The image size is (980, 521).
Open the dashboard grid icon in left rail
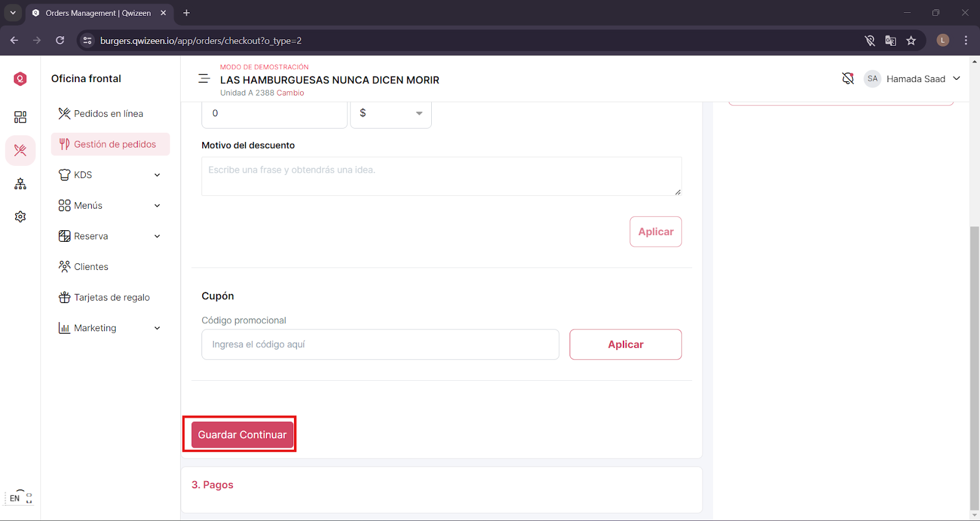click(x=20, y=117)
